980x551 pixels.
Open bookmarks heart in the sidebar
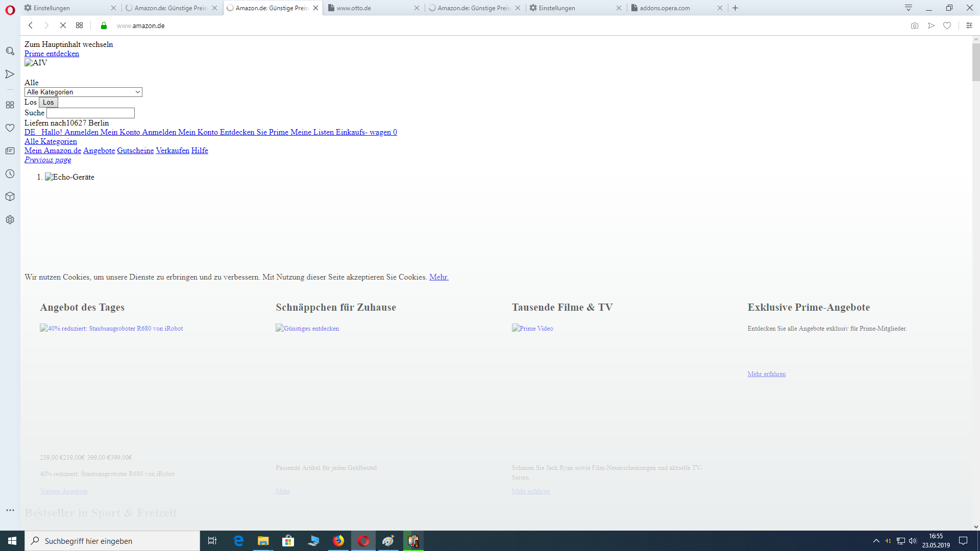click(10, 128)
